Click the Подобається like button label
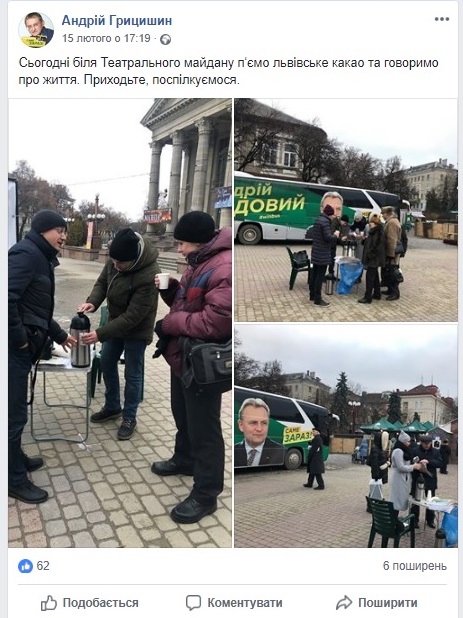The height and width of the screenshot is (618, 463). pos(100,603)
